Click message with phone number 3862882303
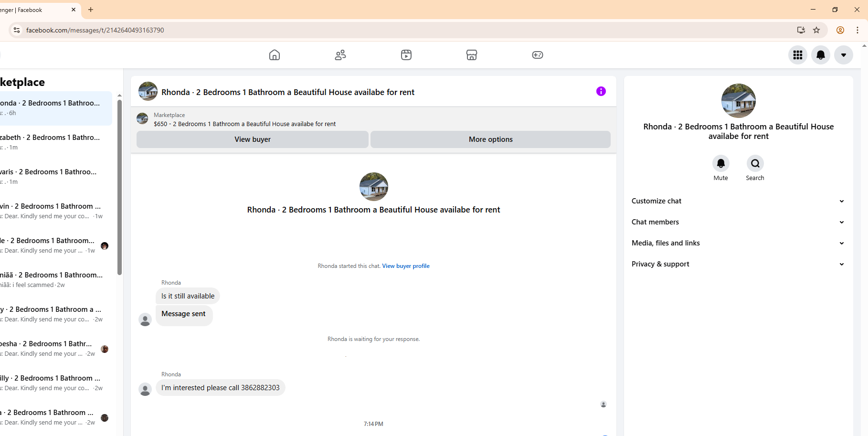The image size is (868, 436). [x=221, y=388]
